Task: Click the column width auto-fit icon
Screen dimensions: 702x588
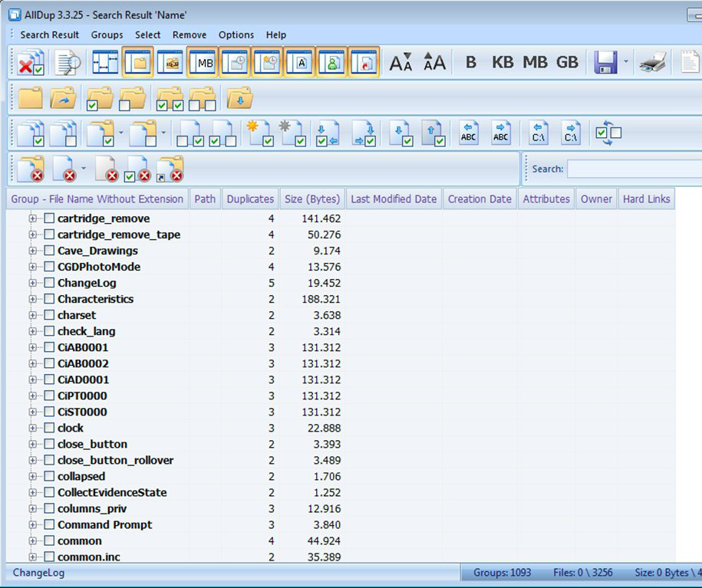Action: pyautogui.click(x=105, y=62)
